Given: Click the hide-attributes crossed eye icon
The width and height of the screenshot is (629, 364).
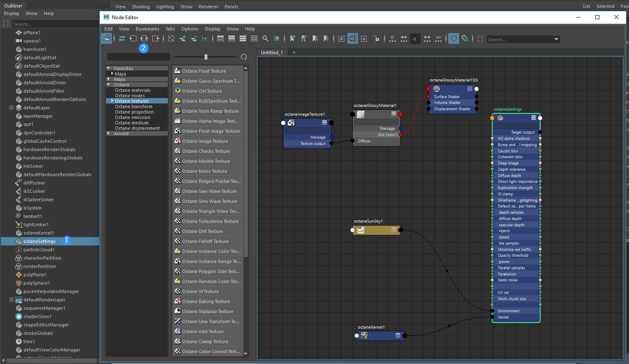Looking at the screenshot, I should [364, 39].
